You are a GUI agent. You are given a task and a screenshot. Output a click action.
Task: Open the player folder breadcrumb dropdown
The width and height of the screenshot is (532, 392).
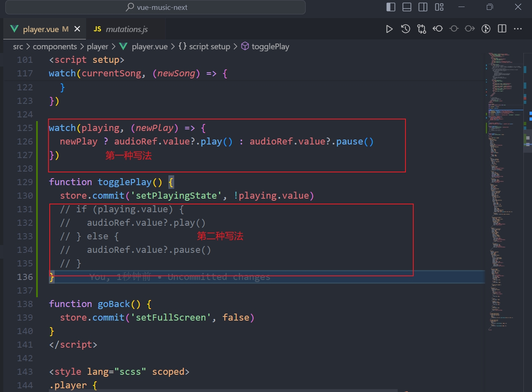(97, 46)
